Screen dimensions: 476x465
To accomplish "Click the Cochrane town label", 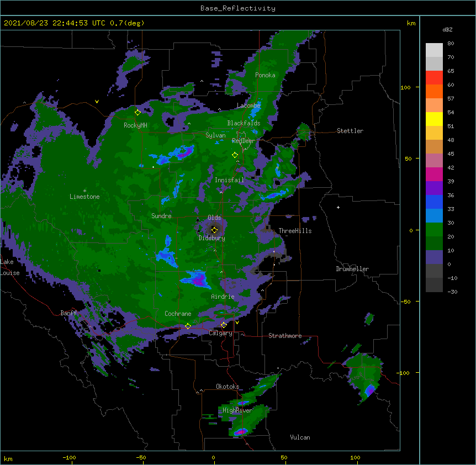I will point(178,314).
